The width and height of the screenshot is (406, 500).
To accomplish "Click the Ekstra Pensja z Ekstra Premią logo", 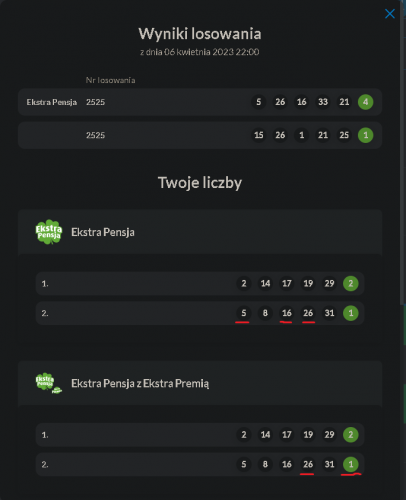I will coord(49,383).
